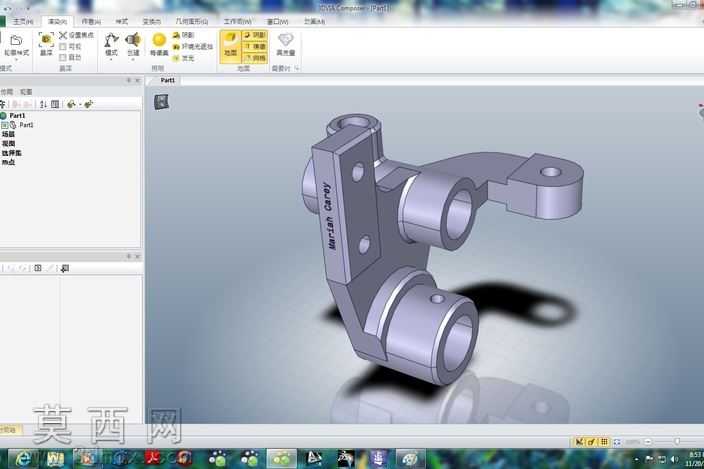Viewport: 704px width, 469px height.
Task: Click zoom out minus button in status bar
Action: [648, 442]
